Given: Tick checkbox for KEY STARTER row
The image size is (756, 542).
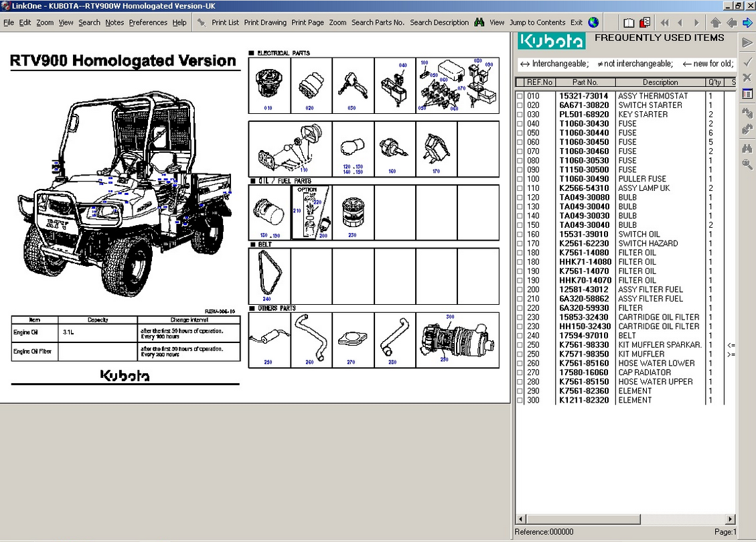Looking at the screenshot, I should pos(520,115).
